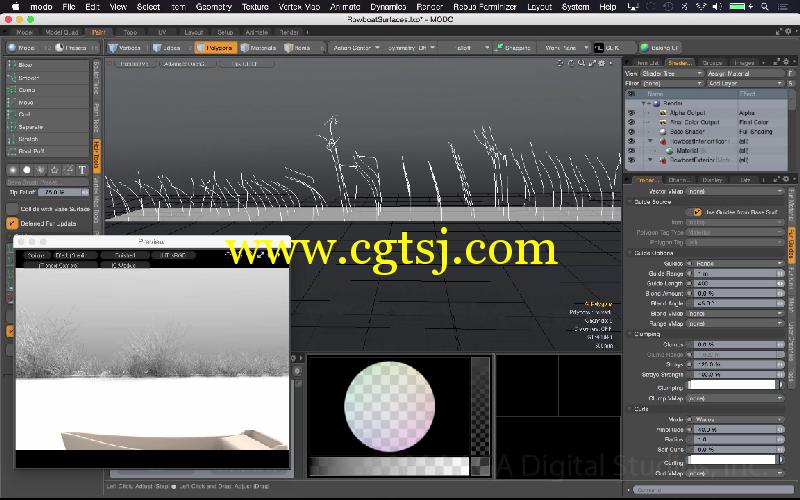This screenshot has width=800, height=500.
Task: Open Shader Tree panel gear options
Action: point(786,62)
